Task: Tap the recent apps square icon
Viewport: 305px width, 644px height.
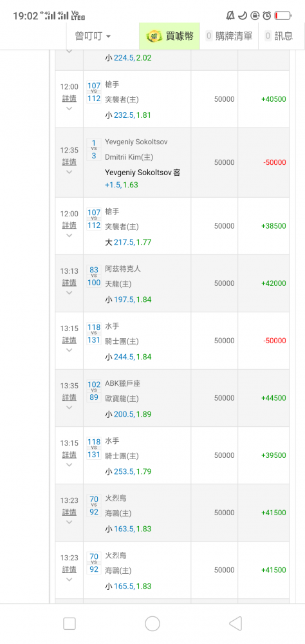Action: [x=69, y=623]
